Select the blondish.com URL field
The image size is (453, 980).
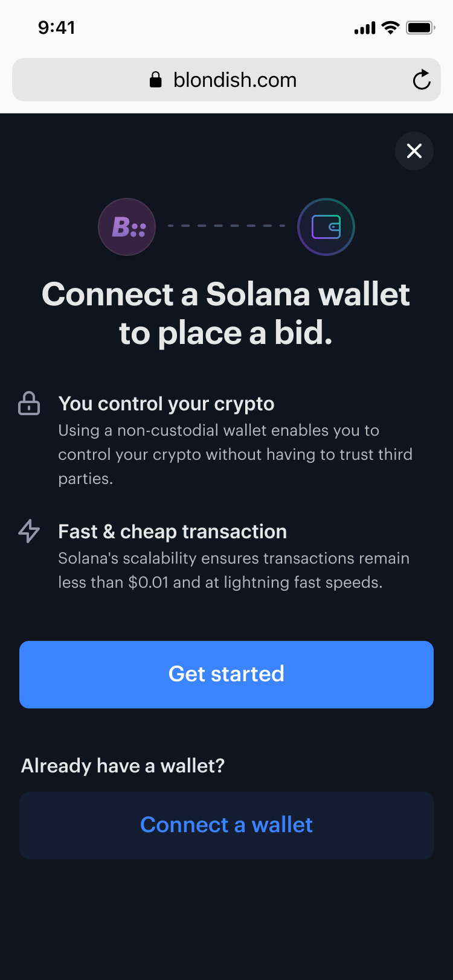[x=226, y=80]
